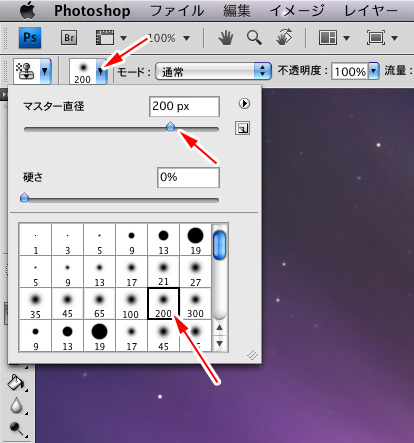Open the Photoshop application menu
Image resolution: width=414 pixels, height=443 pixels.
pyautogui.click(x=92, y=11)
